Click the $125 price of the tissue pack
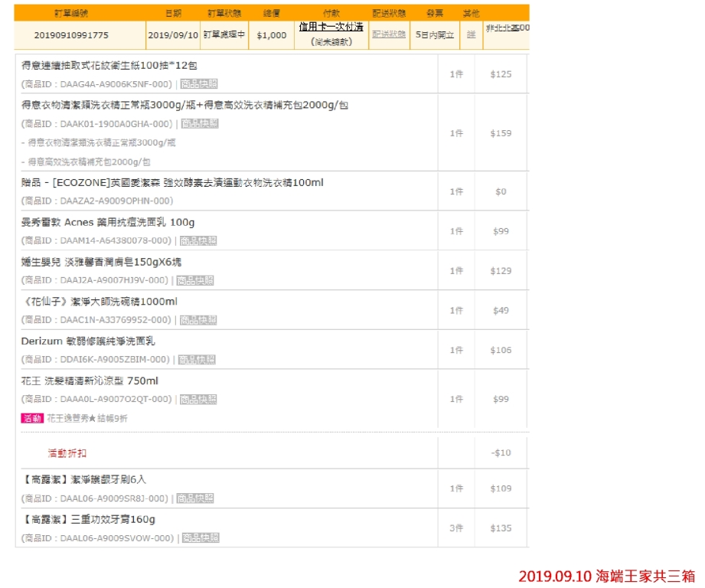Viewport: 705px width, 588px height. [501, 74]
